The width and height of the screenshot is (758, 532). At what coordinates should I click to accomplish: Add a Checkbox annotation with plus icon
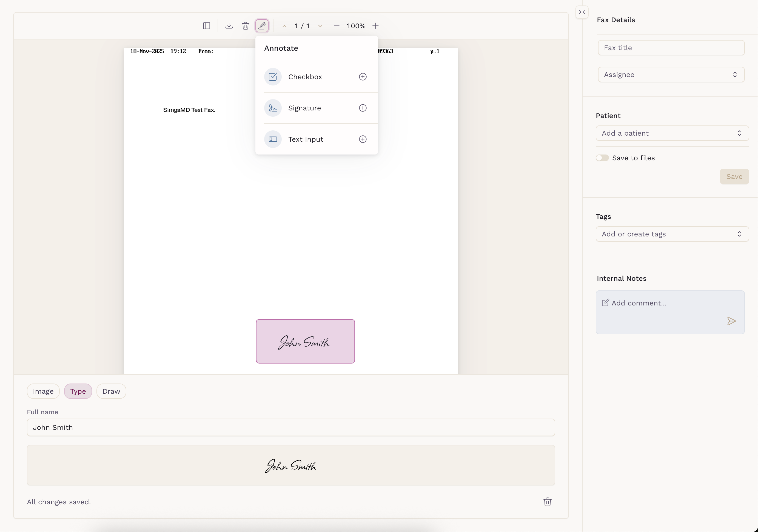[x=363, y=76]
